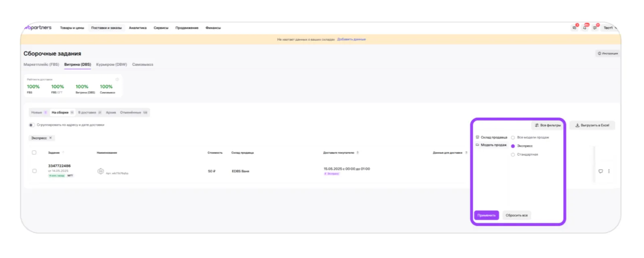Open three-dot menu for task 3347722486
Screen dimensions: 644x258
[x=609, y=171]
